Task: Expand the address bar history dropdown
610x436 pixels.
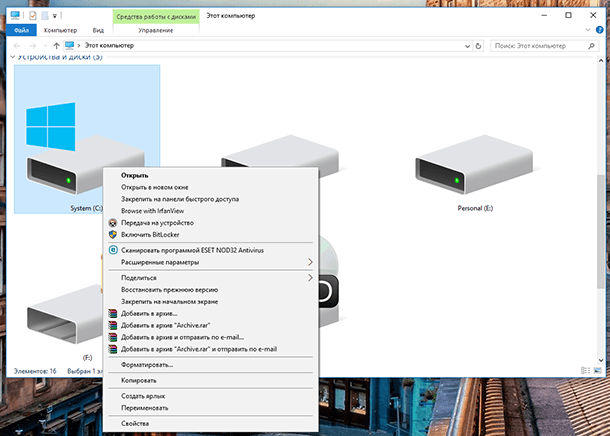Action: pyautogui.click(x=467, y=46)
